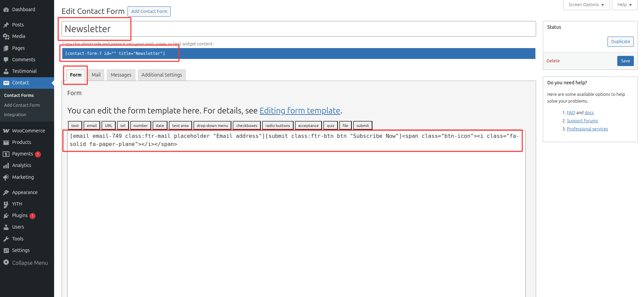Image resolution: width=644 pixels, height=297 pixels.
Task: Click the Settings sliders icon
Action: 6,251
